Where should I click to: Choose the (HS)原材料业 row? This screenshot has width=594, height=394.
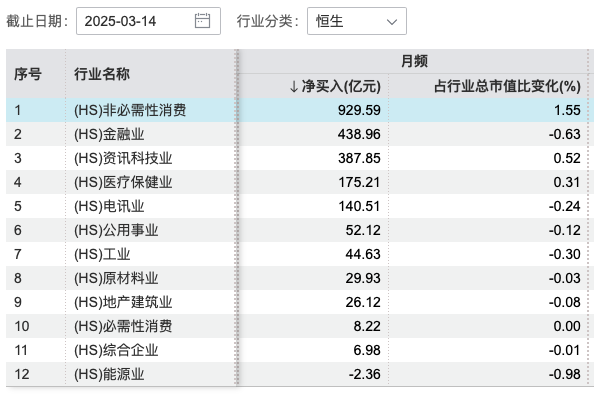[297, 278]
